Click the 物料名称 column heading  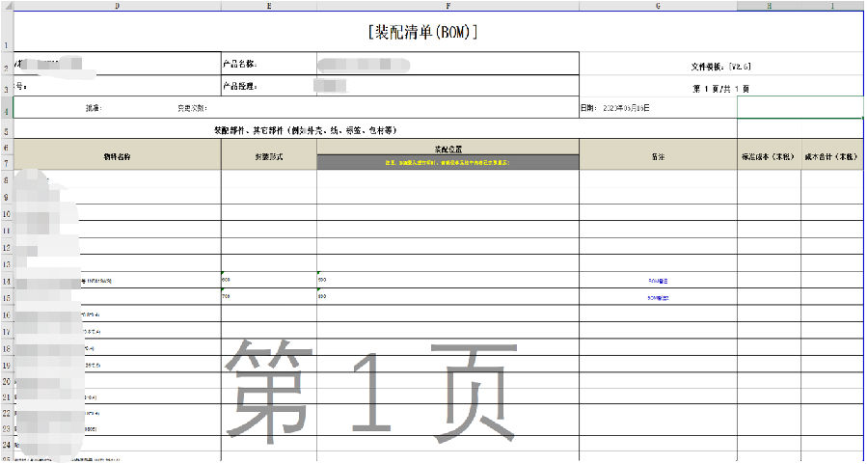coord(117,156)
